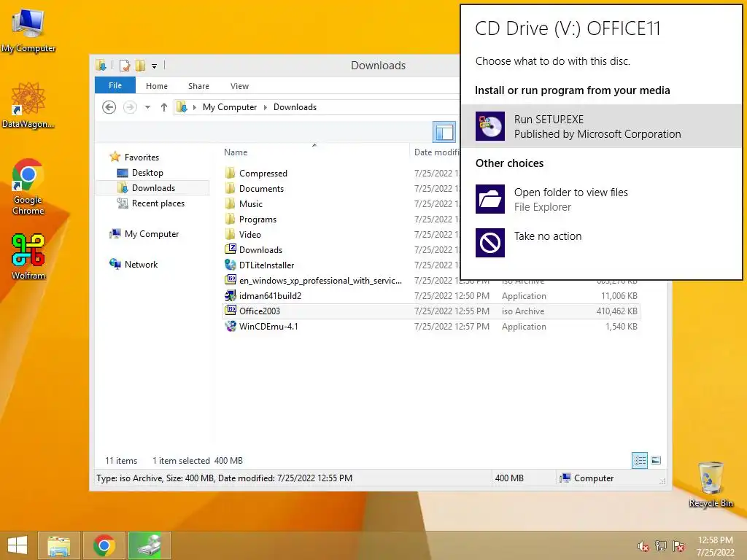This screenshot has width=747, height=560.
Task: Expand arrow after My Computer in path
Action: 266,107
